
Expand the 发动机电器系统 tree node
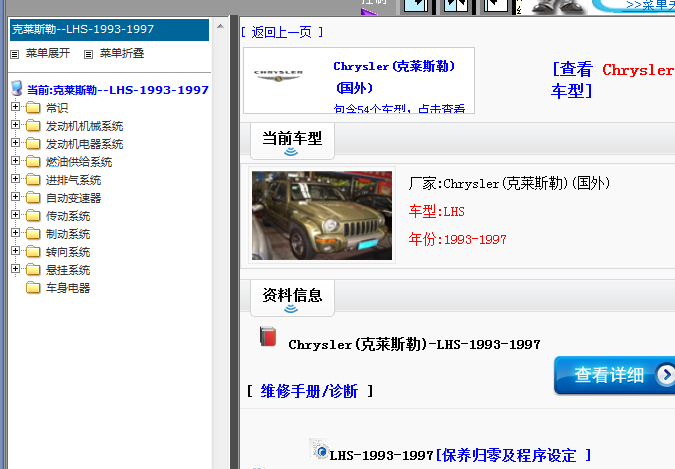pos(15,143)
